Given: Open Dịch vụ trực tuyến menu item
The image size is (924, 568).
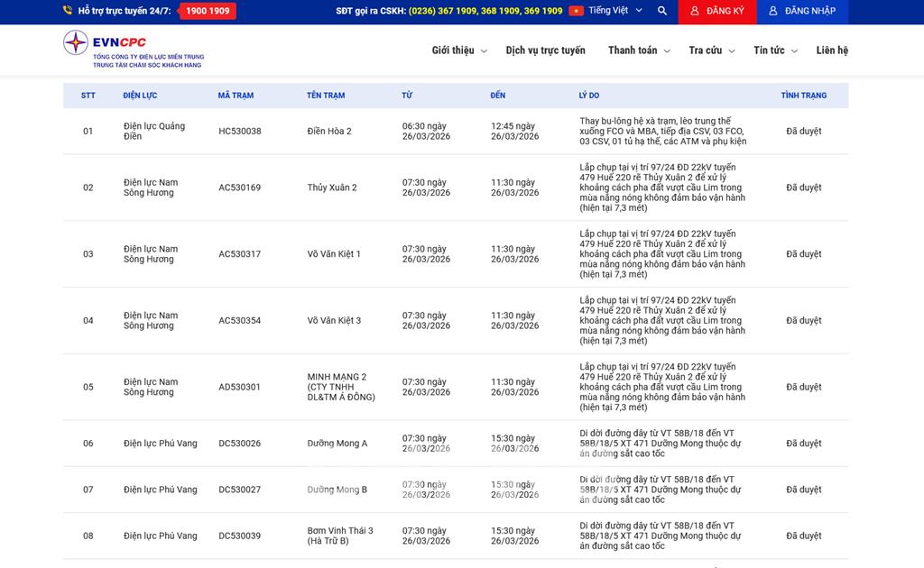Looking at the screenshot, I should [x=545, y=50].
